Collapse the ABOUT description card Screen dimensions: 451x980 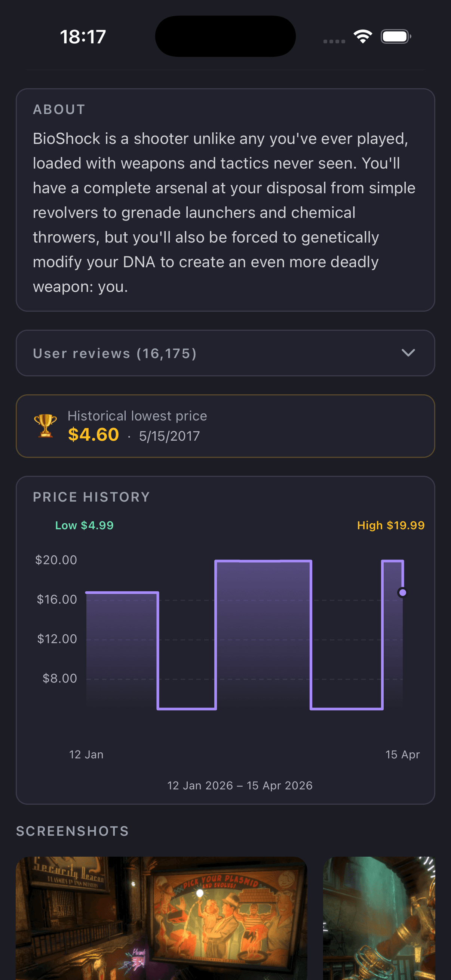click(x=225, y=200)
